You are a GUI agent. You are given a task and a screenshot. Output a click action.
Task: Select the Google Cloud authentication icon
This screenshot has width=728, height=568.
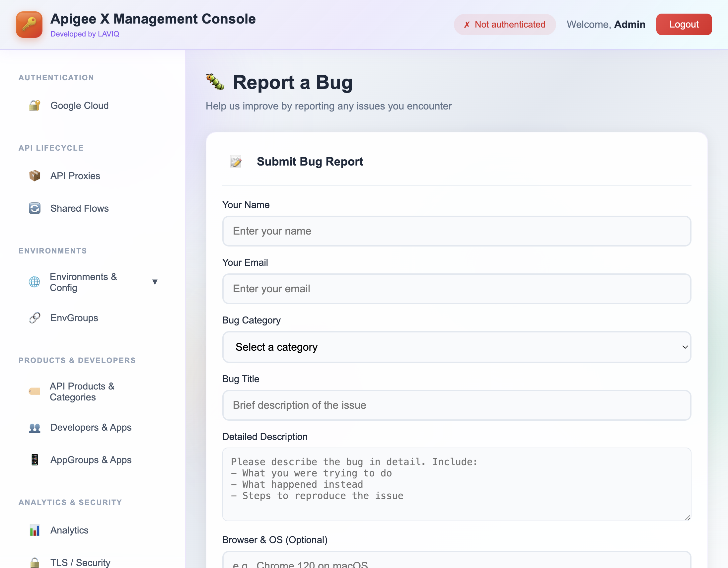coord(34,105)
